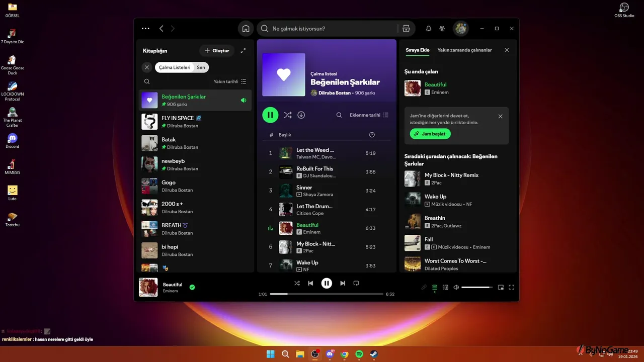Open OBS Studio desktop shortcut
Screen dimensions: 644x362
pos(624,10)
